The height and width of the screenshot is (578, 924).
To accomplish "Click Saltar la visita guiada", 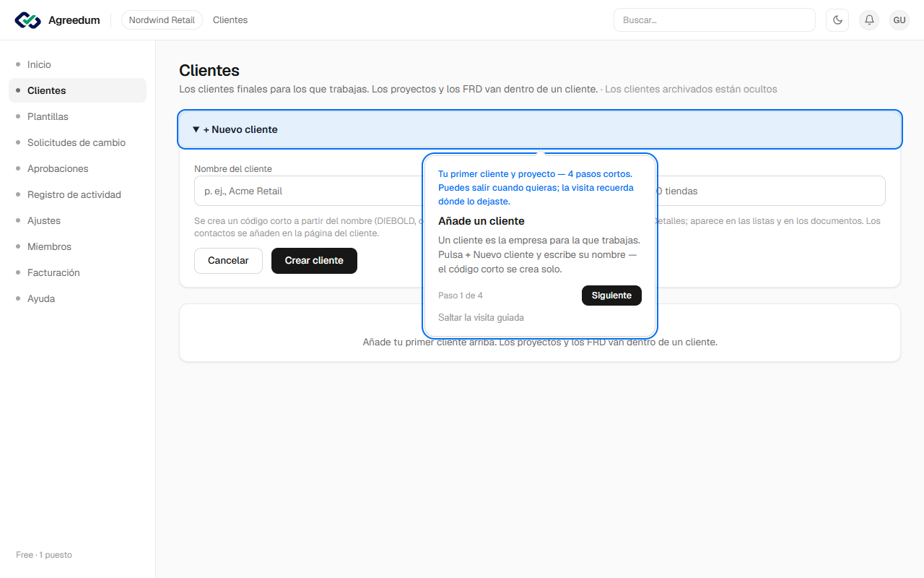I will (x=481, y=317).
